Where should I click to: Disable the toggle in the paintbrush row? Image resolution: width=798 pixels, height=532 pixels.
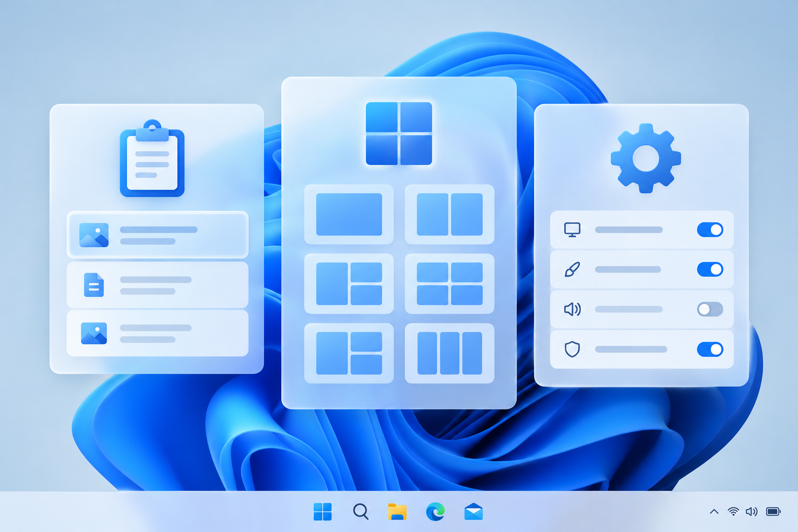[710, 269]
